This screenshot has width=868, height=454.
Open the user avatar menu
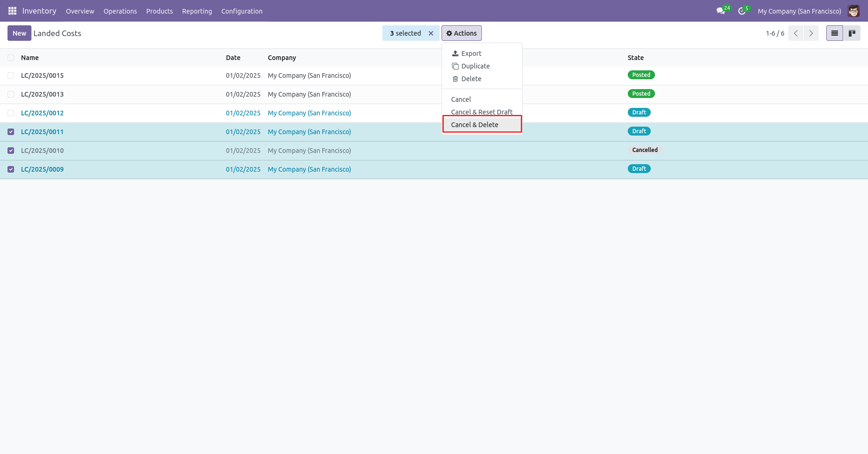(853, 11)
